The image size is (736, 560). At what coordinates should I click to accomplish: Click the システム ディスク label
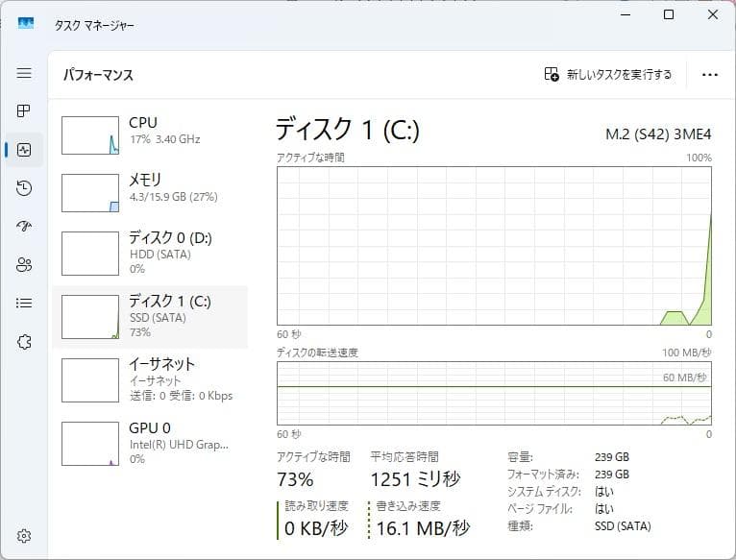[544, 492]
